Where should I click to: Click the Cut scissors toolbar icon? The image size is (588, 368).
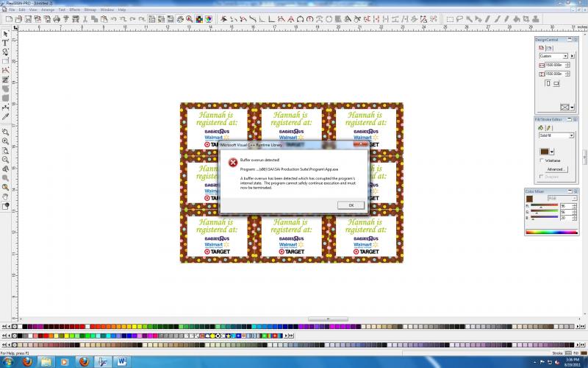[85, 19]
